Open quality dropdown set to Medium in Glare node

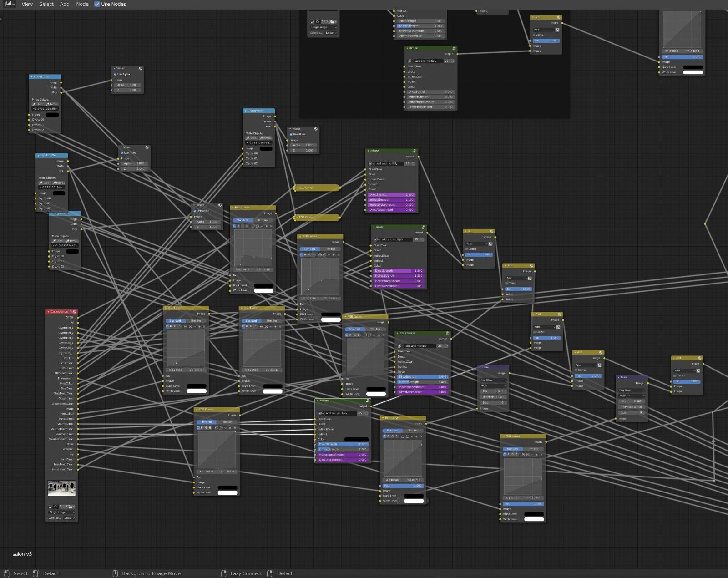click(x=632, y=395)
